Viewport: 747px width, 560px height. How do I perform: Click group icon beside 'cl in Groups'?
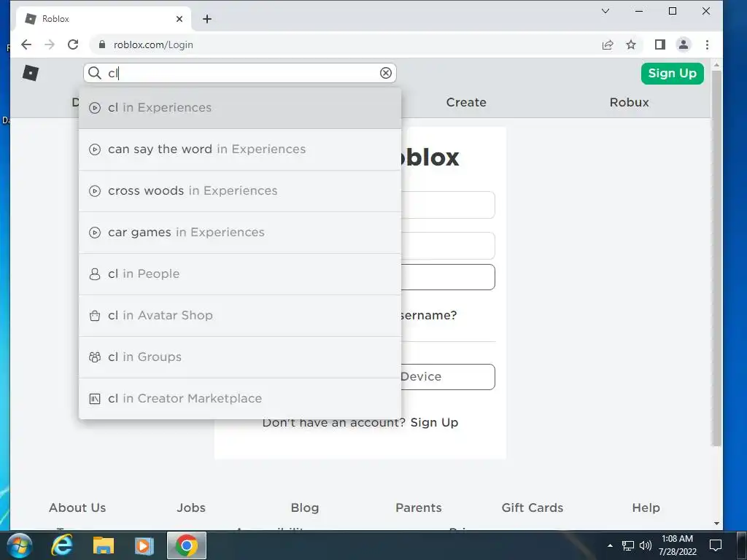[95, 357]
